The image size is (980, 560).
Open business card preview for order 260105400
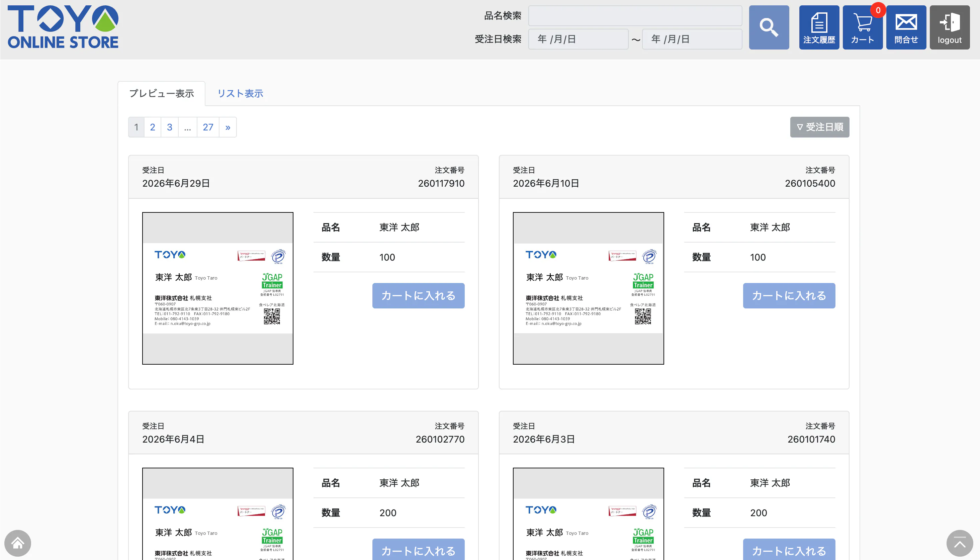pyautogui.click(x=588, y=288)
